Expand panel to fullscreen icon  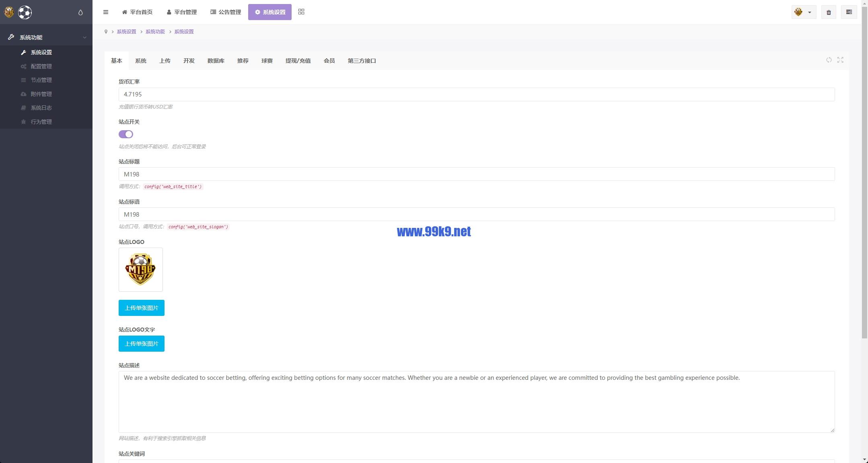pyautogui.click(x=840, y=60)
